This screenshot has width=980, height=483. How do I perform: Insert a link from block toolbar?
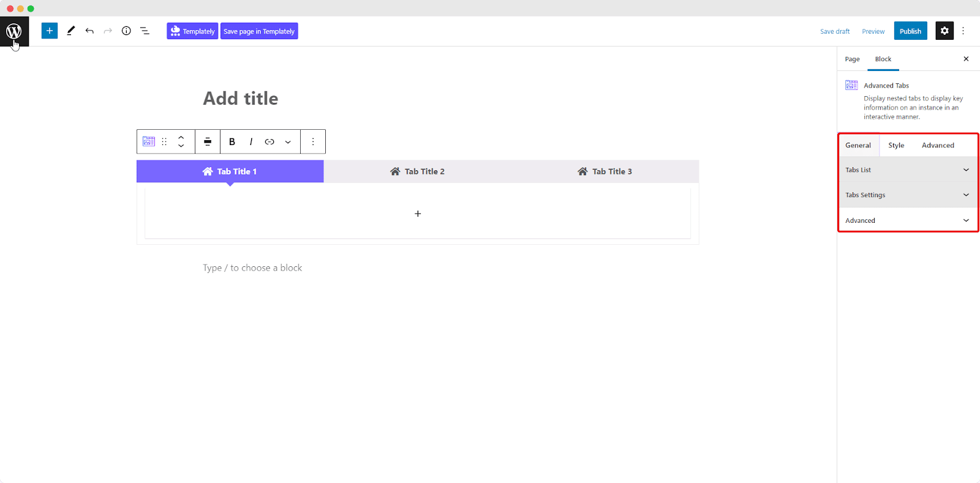pyautogui.click(x=269, y=141)
